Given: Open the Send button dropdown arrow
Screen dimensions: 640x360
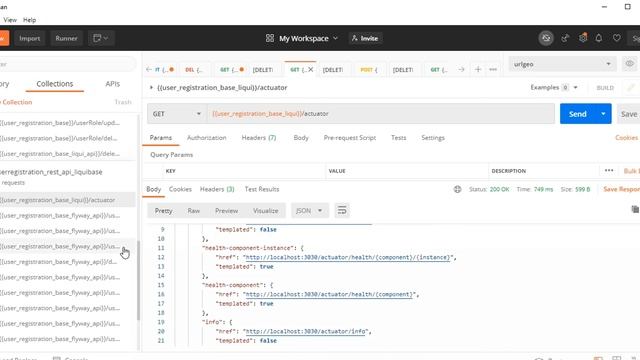Looking at the screenshot, I should point(603,114).
